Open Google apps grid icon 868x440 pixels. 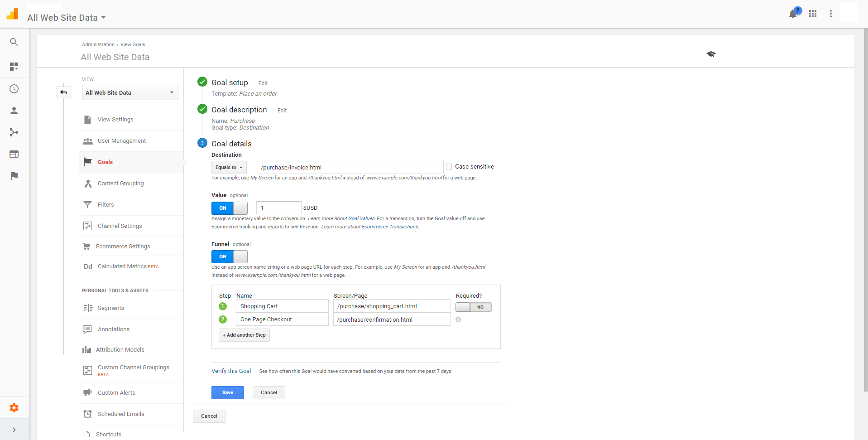813,14
